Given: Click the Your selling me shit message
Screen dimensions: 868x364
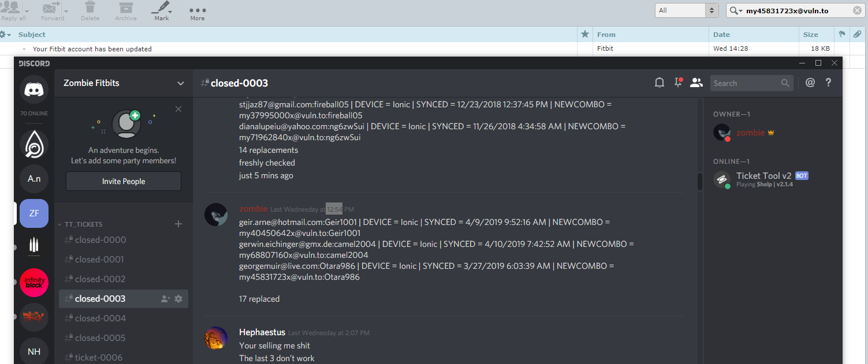Looking at the screenshot, I should pos(274,346).
